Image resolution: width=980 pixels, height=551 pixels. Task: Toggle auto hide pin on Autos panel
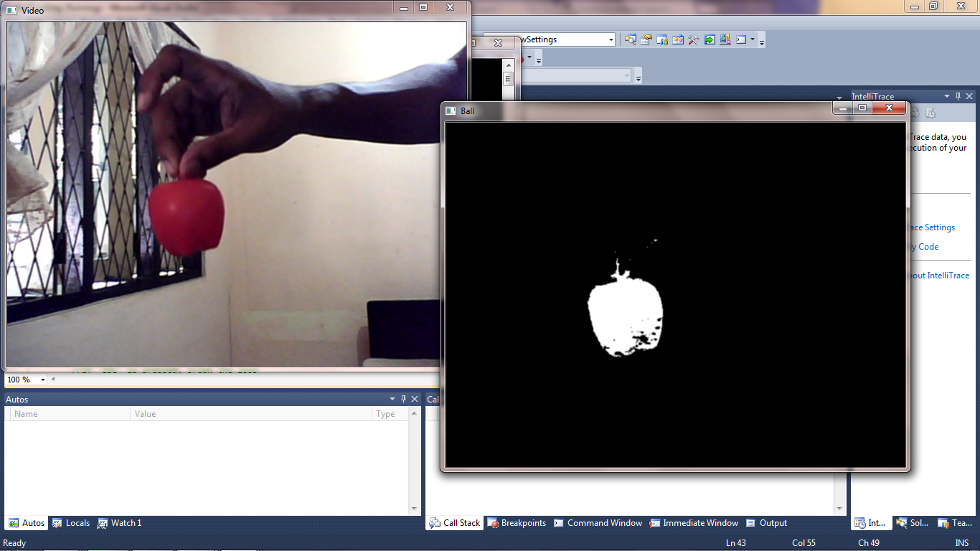pos(403,399)
